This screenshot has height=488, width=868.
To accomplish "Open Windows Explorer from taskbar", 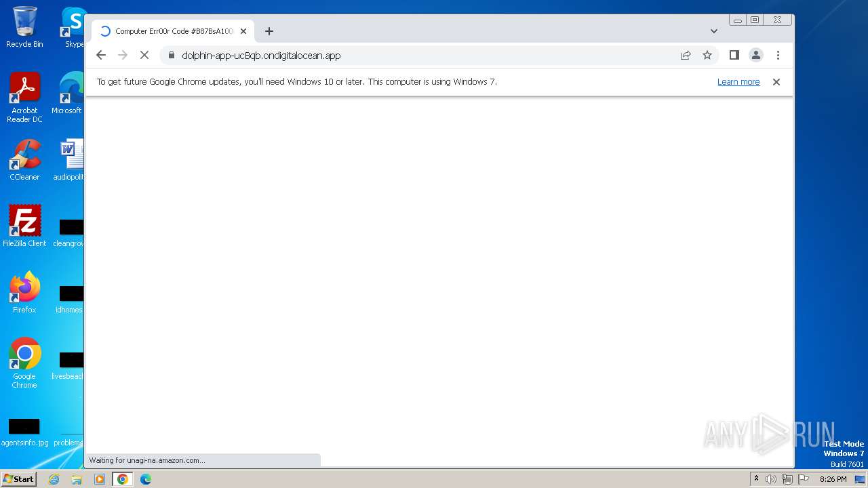I will (77, 479).
